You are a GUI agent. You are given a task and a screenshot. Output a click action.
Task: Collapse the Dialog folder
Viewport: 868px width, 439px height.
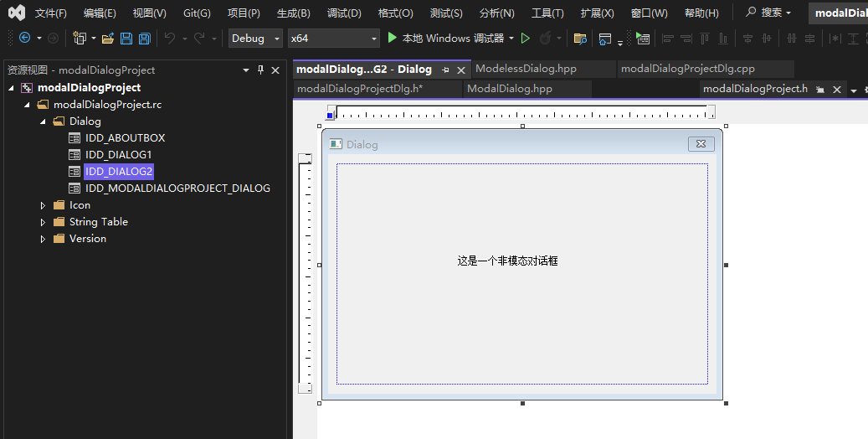coord(43,121)
